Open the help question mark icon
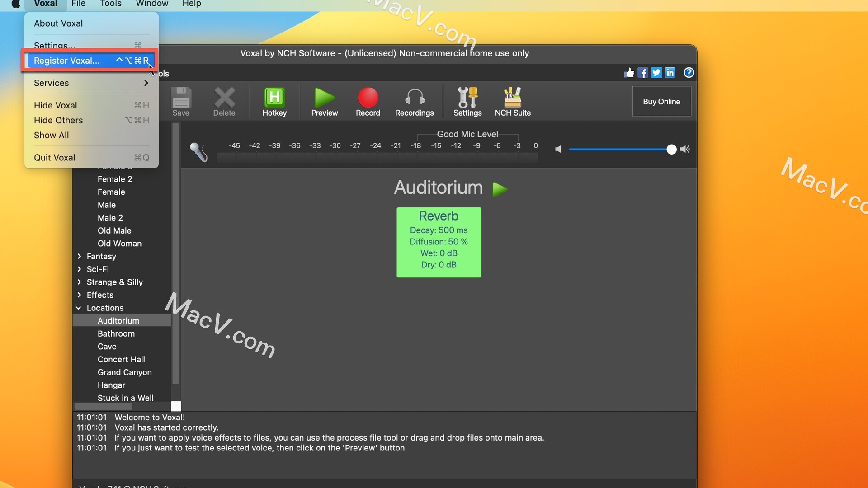 pos(689,73)
